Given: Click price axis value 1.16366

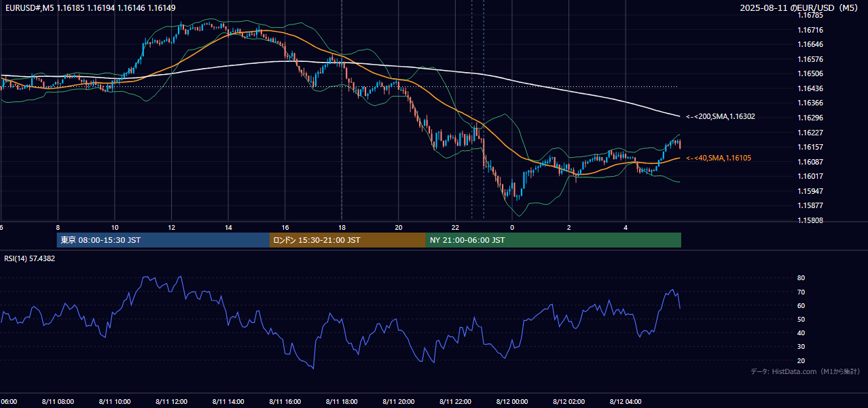Looking at the screenshot, I should [x=811, y=103].
